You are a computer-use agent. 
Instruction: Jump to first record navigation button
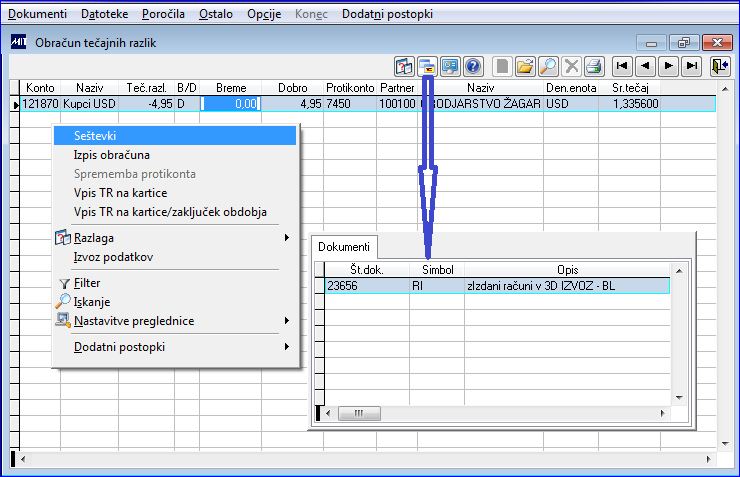point(622,67)
